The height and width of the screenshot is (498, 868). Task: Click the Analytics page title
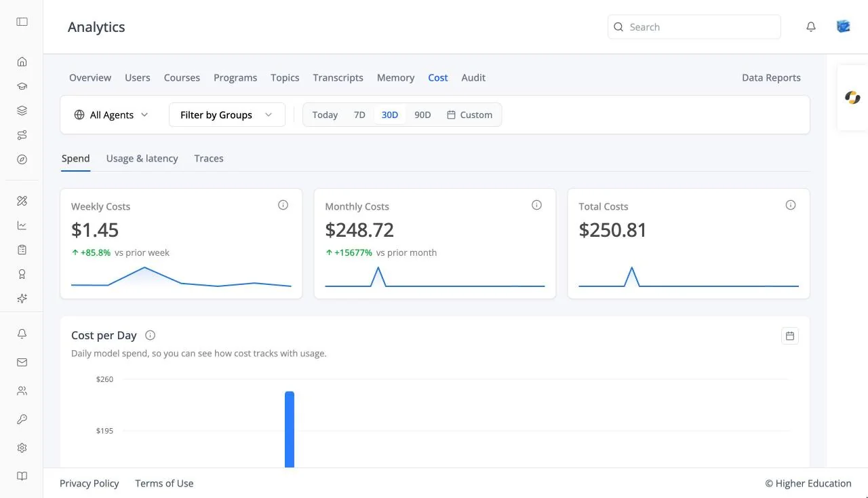(x=96, y=27)
